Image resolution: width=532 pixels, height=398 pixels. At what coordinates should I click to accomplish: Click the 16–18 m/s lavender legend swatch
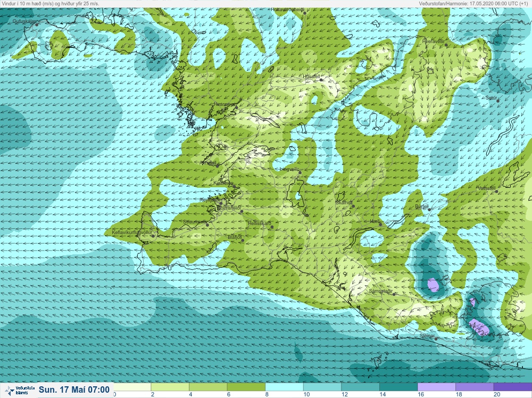pos(436,387)
